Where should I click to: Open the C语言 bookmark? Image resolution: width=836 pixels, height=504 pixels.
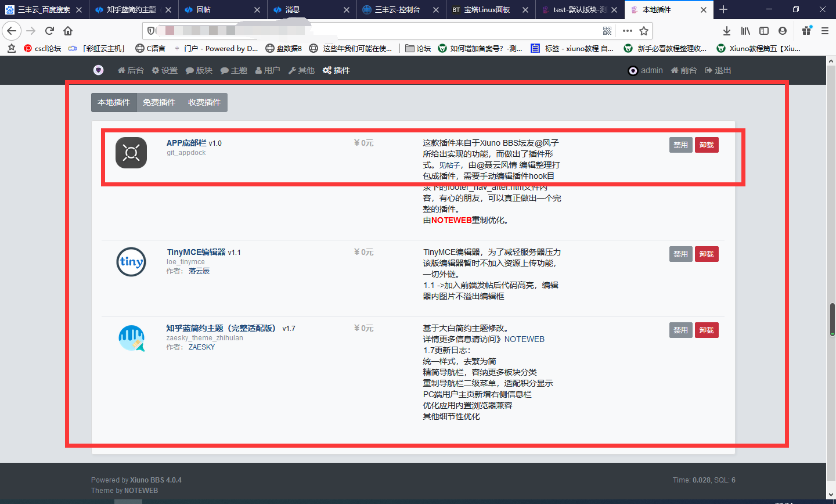[x=150, y=48]
